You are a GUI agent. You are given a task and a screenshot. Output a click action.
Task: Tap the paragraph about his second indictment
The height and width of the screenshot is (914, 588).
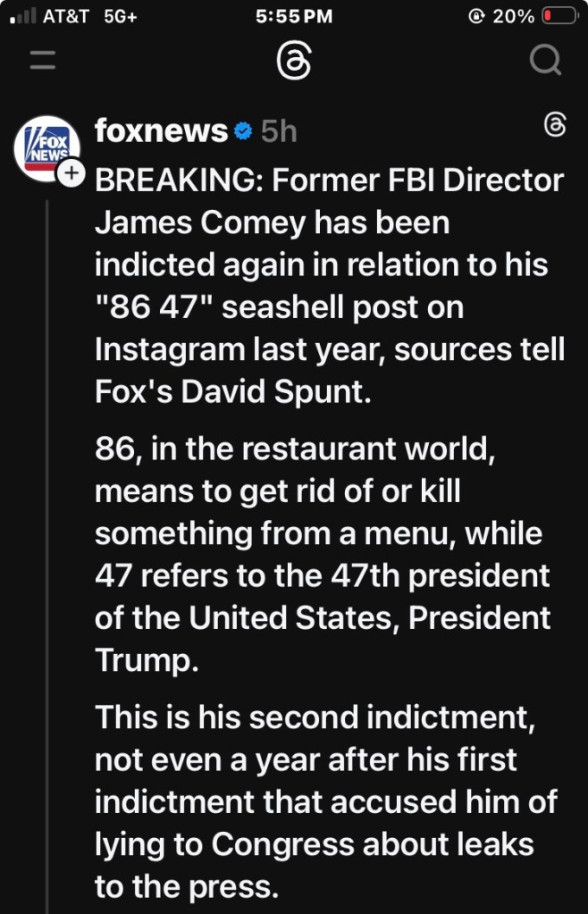[x=325, y=801]
